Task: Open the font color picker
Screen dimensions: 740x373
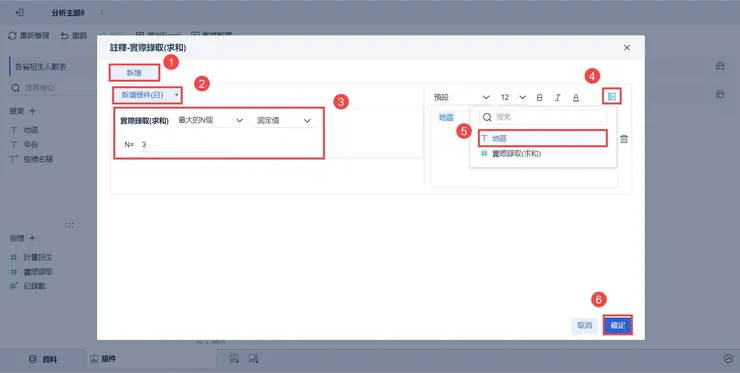Action: (576, 97)
